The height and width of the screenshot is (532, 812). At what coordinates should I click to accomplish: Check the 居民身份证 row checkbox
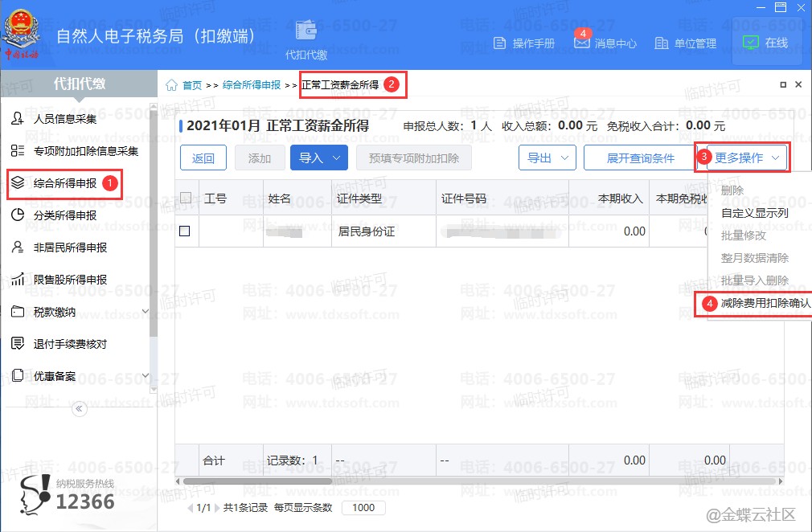(184, 231)
